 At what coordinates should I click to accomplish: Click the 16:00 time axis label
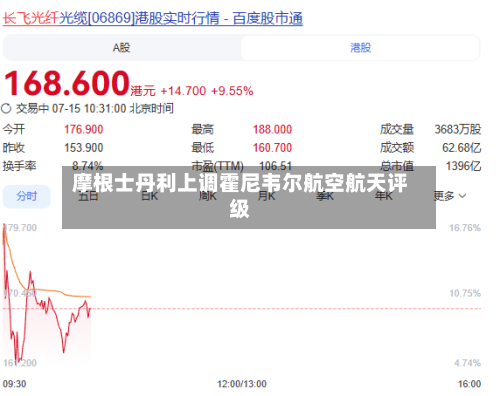point(469,384)
